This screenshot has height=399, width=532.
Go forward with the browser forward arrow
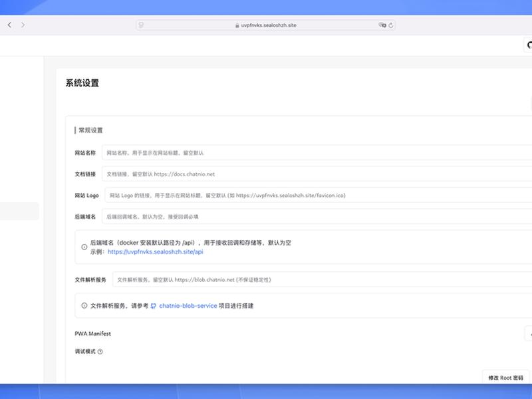click(x=23, y=25)
